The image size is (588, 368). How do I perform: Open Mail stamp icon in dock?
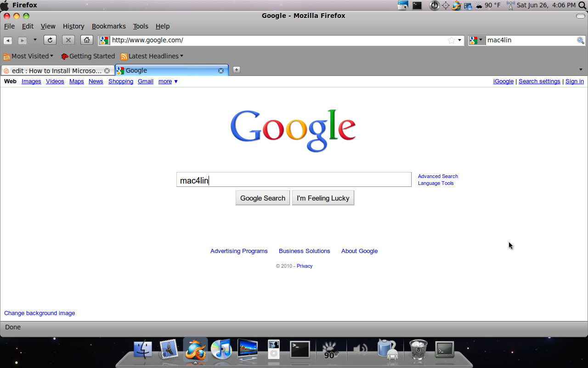click(x=169, y=350)
